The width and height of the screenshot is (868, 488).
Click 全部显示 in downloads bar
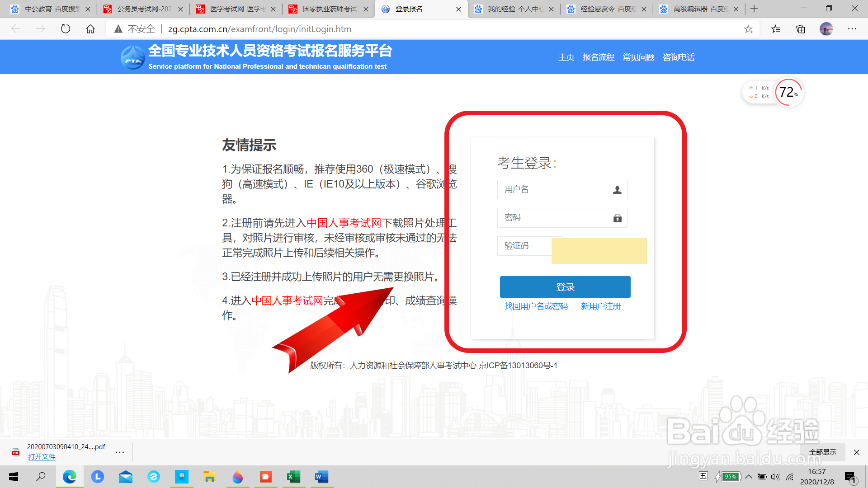coord(823,452)
